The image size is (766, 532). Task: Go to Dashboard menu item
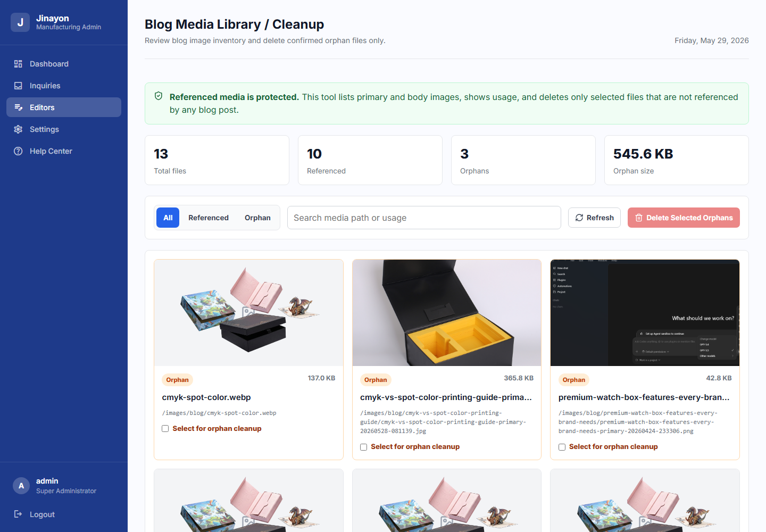point(64,64)
